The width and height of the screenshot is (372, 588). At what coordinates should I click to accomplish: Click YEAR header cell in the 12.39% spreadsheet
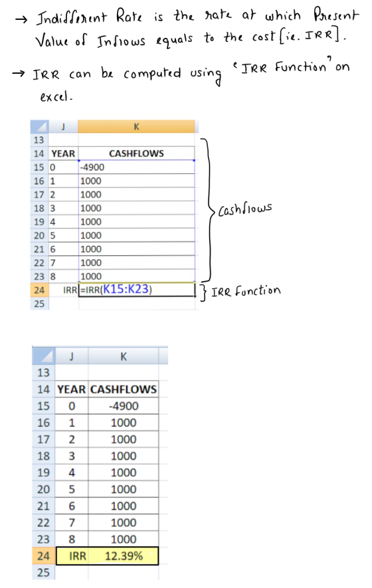[x=72, y=389]
